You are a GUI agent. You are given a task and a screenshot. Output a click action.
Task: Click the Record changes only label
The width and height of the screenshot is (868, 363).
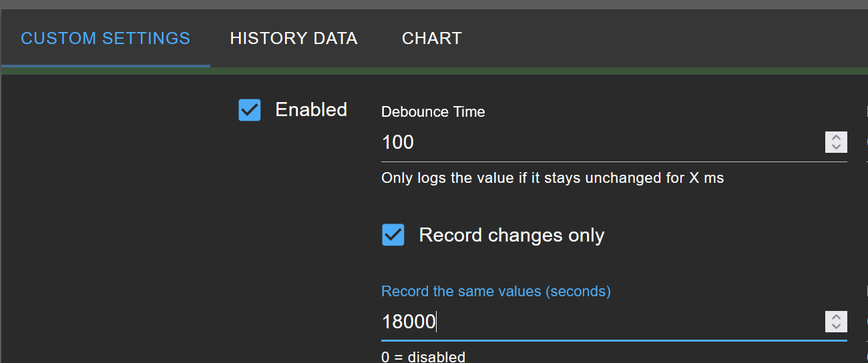[x=511, y=236]
